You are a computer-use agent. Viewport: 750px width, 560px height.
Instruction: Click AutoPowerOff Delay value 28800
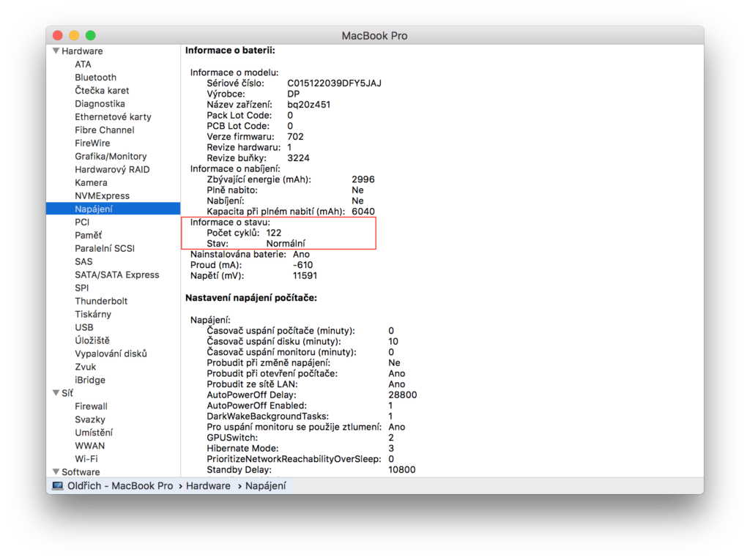pos(403,395)
